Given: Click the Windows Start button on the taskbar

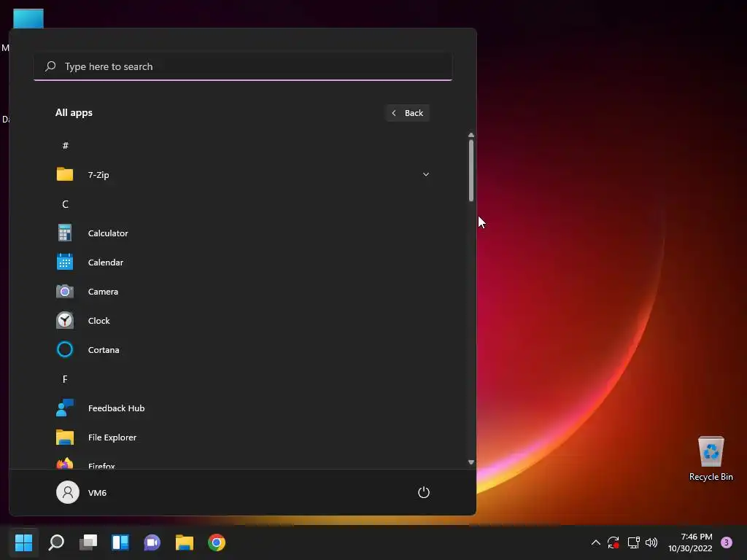Looking at the screenshot, I should 24,542.
